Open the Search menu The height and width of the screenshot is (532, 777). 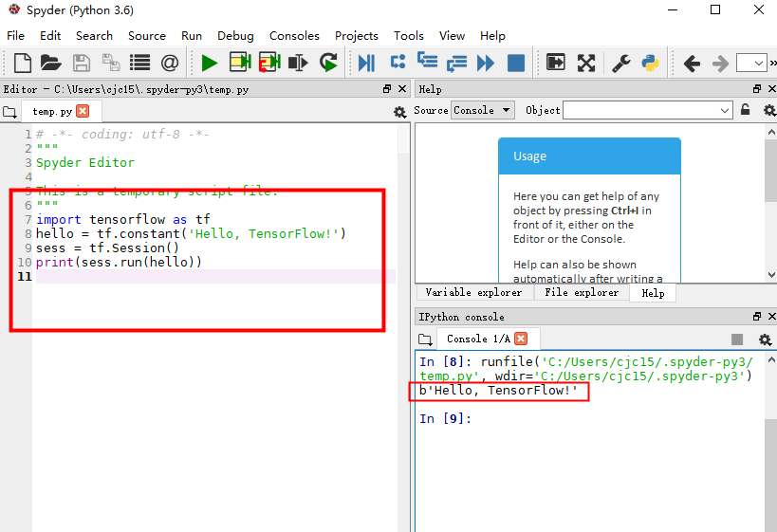94,36
